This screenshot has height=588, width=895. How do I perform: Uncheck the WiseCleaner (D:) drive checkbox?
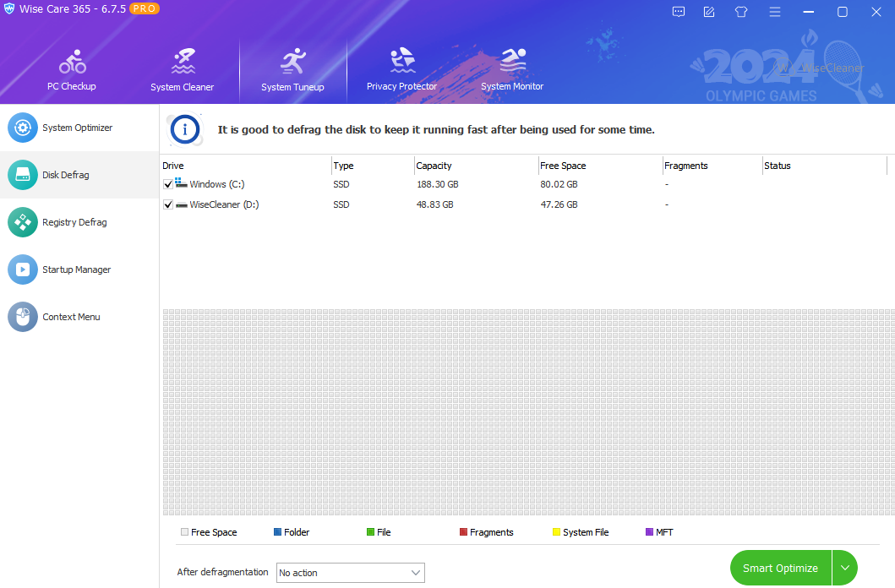(168, 204)
